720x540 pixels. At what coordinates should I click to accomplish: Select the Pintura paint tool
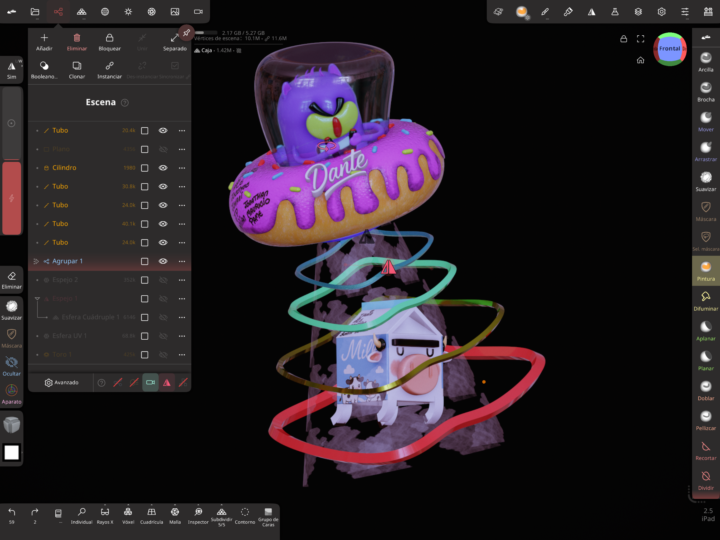pos(706,271)
